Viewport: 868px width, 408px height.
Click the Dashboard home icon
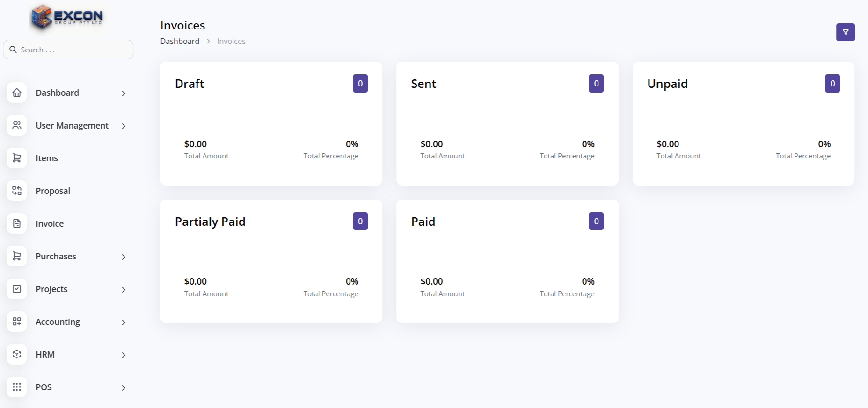pyautogui.click(x=17, y=93)
